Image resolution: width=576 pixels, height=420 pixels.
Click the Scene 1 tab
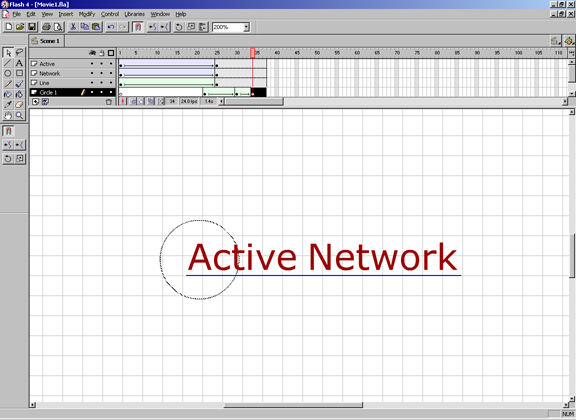(x=46, y=41)
